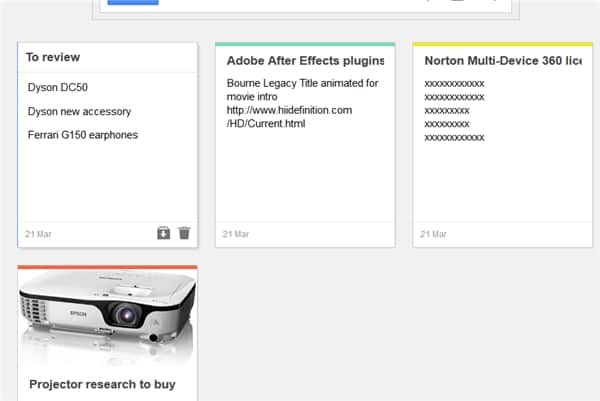Open the To review note title

click(53, 57)
